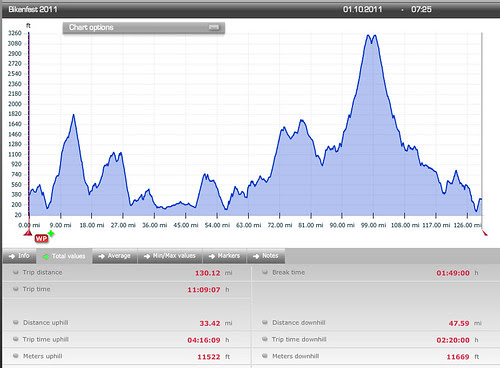This screenshot has width=500, height=368.
Task: Click the 02:20:00 downhill time value
Action: point(453,340)
